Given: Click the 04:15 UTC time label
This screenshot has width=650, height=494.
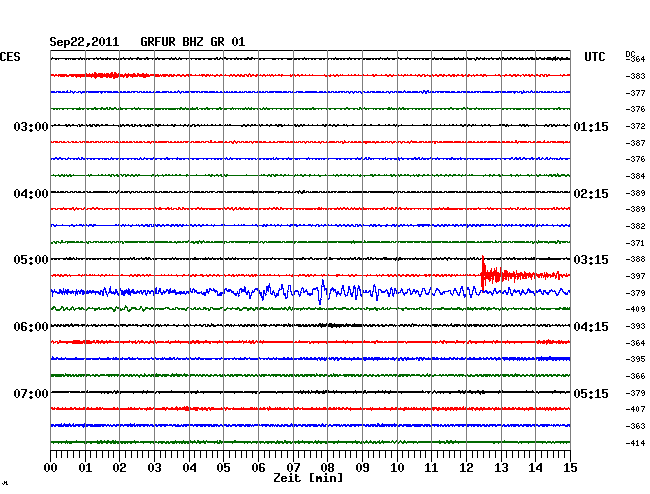Looking at the screenshot, I should point(591,327).
